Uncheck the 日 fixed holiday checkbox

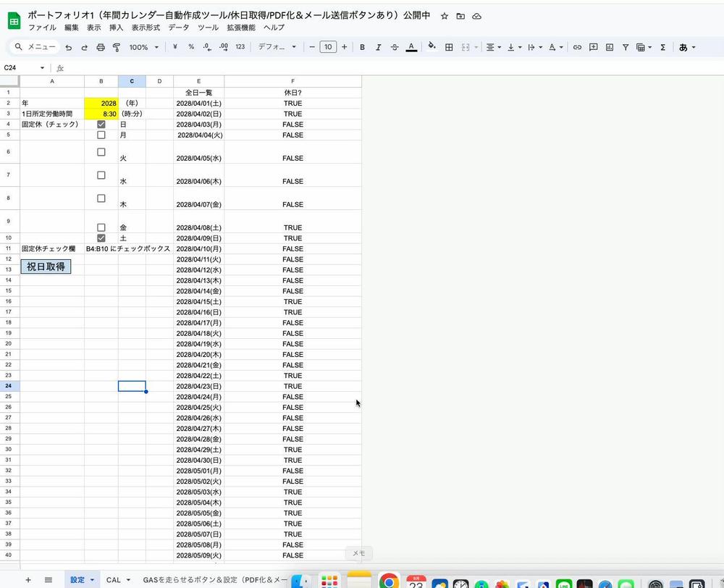click(x=101, y=124)
